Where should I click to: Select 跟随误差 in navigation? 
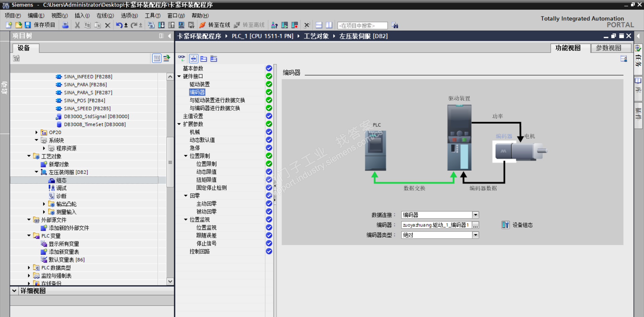click(x=206, y=236)
